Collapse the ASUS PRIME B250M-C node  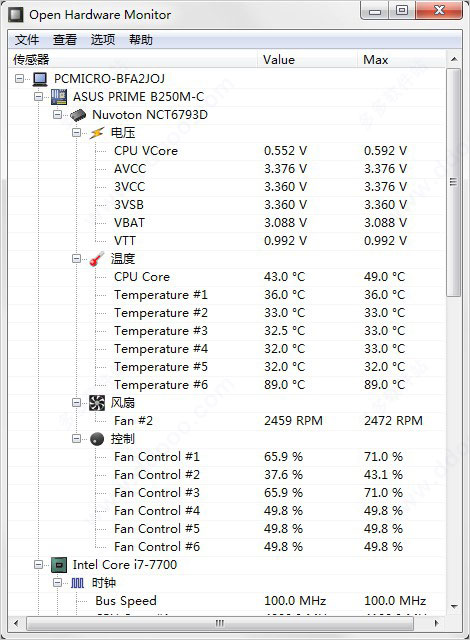pyautogui.click(x=38, y=96)
